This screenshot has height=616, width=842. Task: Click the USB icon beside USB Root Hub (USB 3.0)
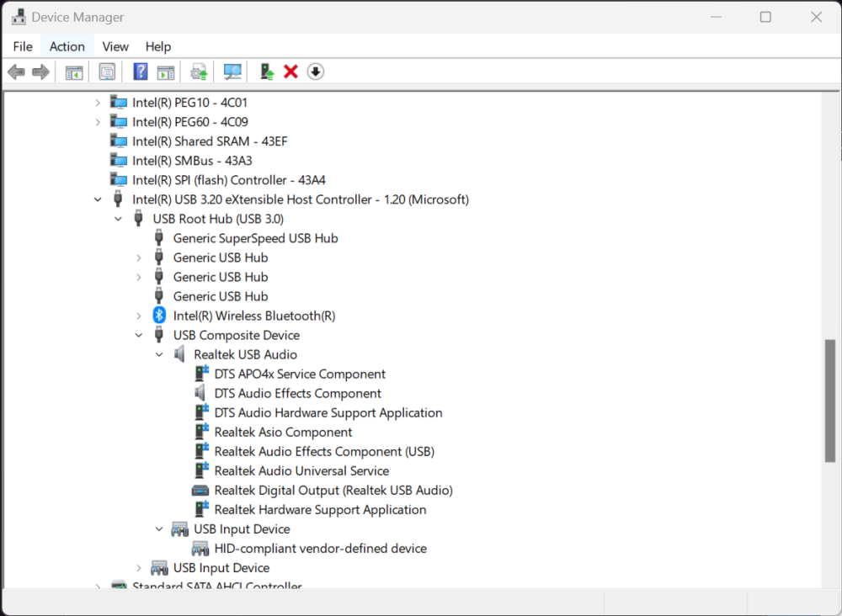point(139,219)
